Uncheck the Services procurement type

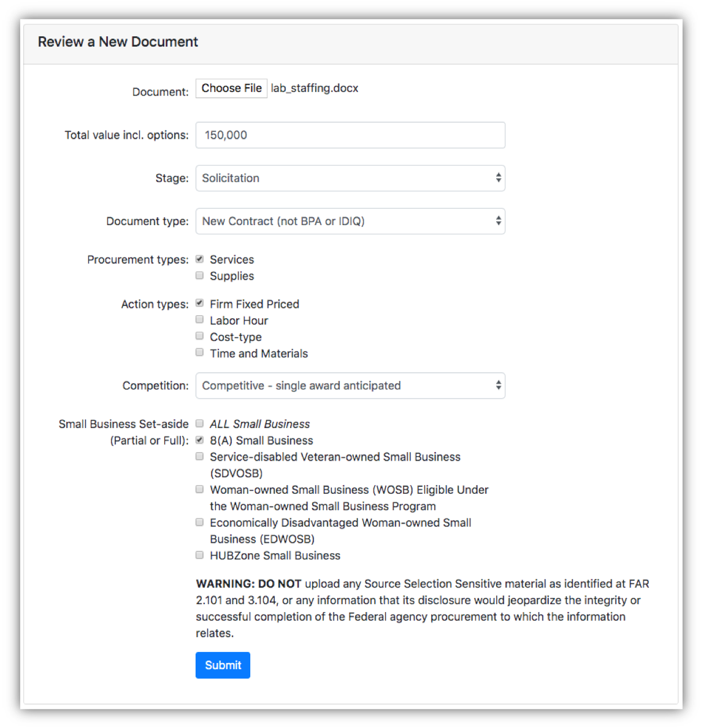[199, 259]
